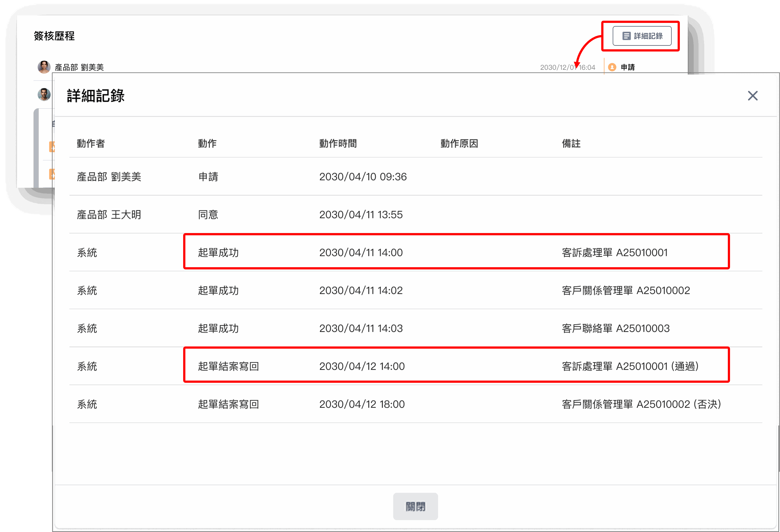The width and height of the screenshot is (780, 532).
Task: Close the dialog with the X icon
Action: point(752,96)
